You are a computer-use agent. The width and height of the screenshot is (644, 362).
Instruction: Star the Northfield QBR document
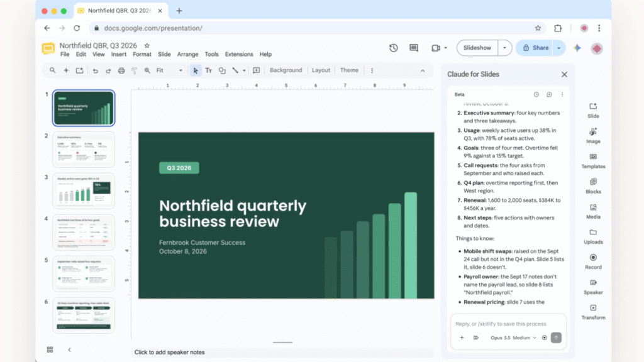point(147,45)
